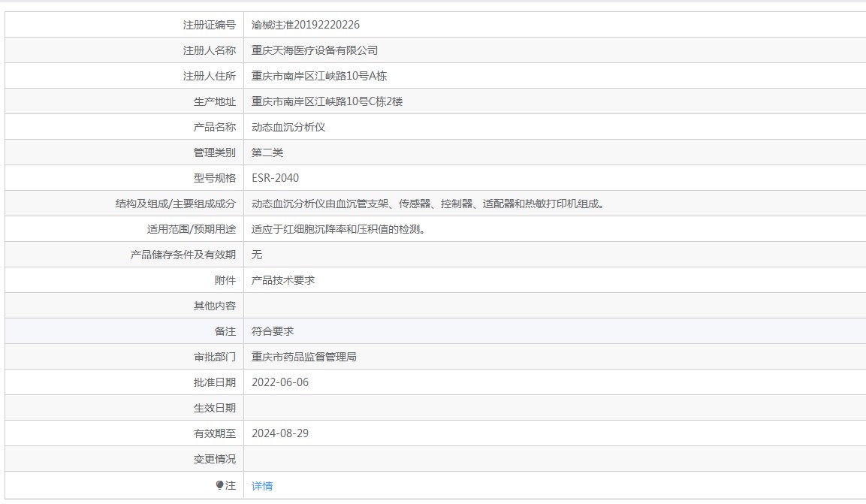Click the 注册人名称 label

pos(210,50)
